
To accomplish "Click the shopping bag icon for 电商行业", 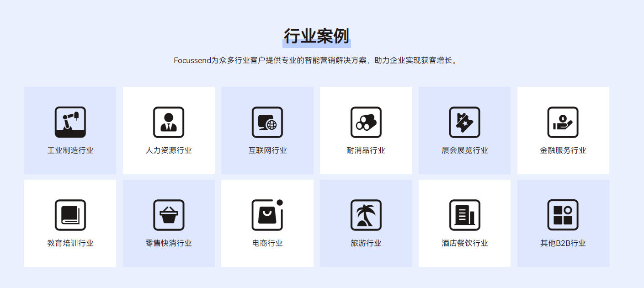I will (x=267, y=215).
